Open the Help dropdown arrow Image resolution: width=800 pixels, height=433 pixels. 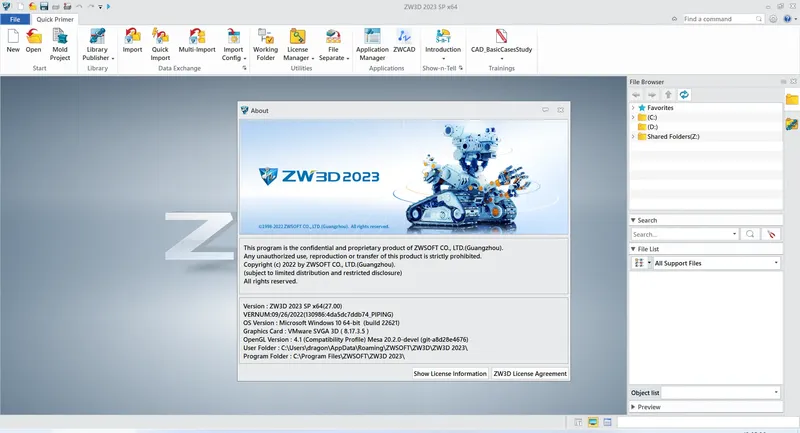coord(795,19)
